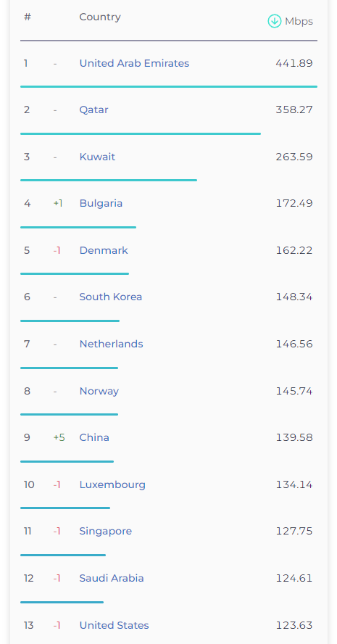Viewport: 337px width, 644px height.
Task: Open the Kuwait country link
Action: pyautogui.click(x=97, y=157)
